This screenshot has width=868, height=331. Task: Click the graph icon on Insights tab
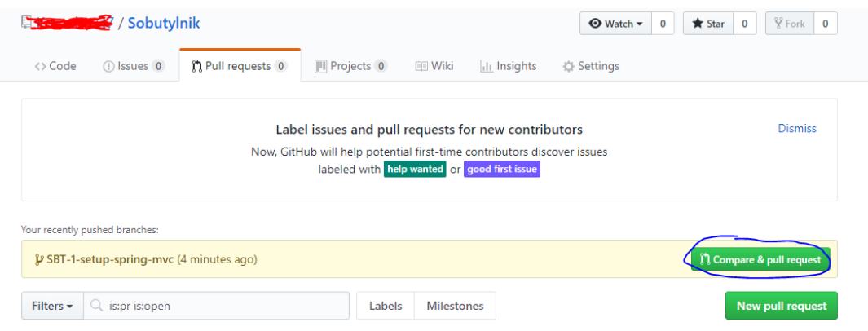click(x=487, y=66)
